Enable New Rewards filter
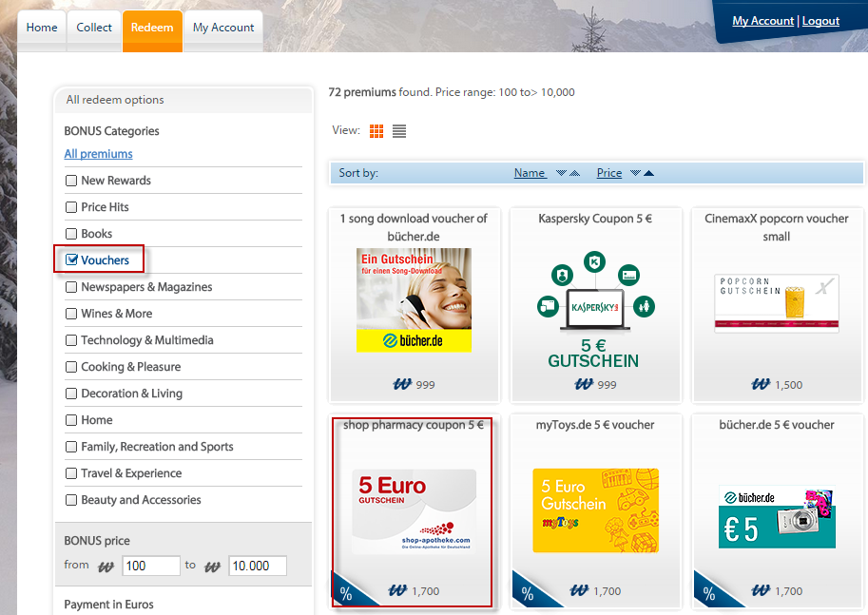The height and width of the screenshot is (615, 868). pyautogui.click(x=71, y=181)
